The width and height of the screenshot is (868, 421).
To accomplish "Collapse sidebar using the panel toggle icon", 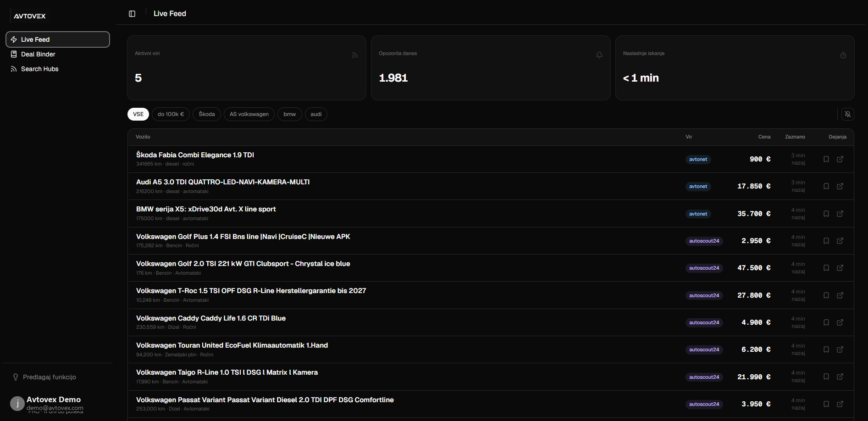I will point(132,14).
